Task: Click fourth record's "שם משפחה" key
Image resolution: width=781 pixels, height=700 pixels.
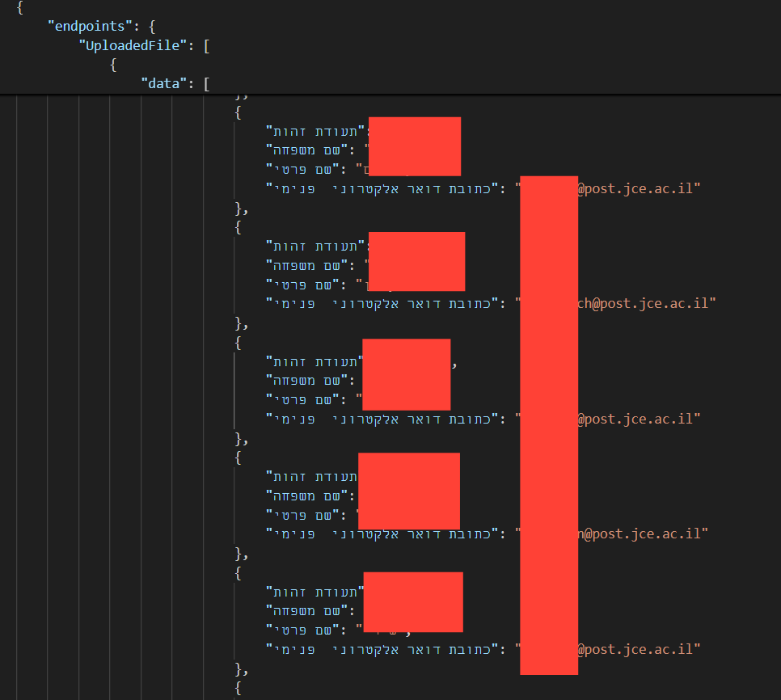Action: pyautogui.click(x=307, y=495)
